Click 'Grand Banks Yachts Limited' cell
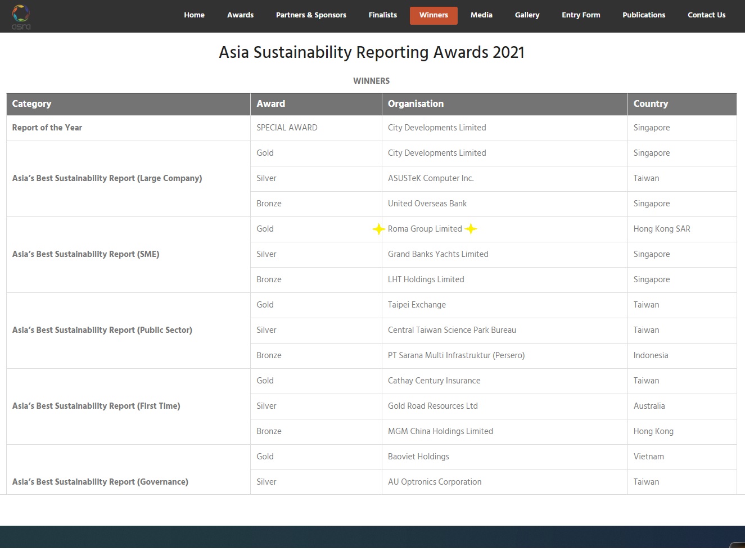 coord(504,255)
